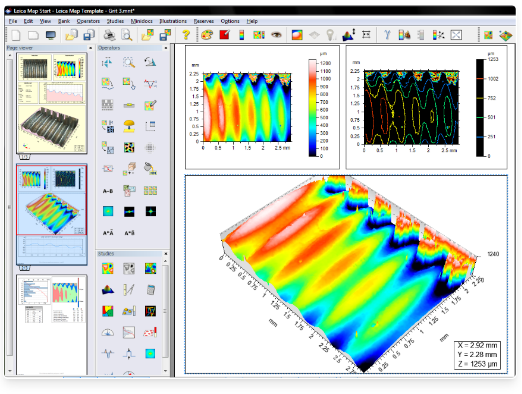Click the yellow question mark help icon

[x=186, y=35]
